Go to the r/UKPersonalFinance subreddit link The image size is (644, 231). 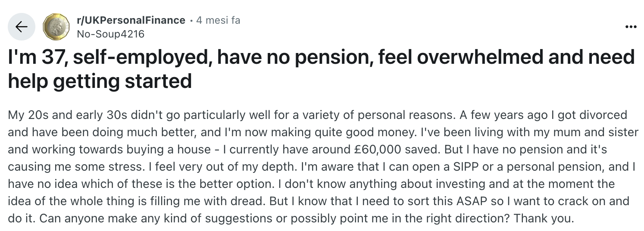(x=131, y=20)
